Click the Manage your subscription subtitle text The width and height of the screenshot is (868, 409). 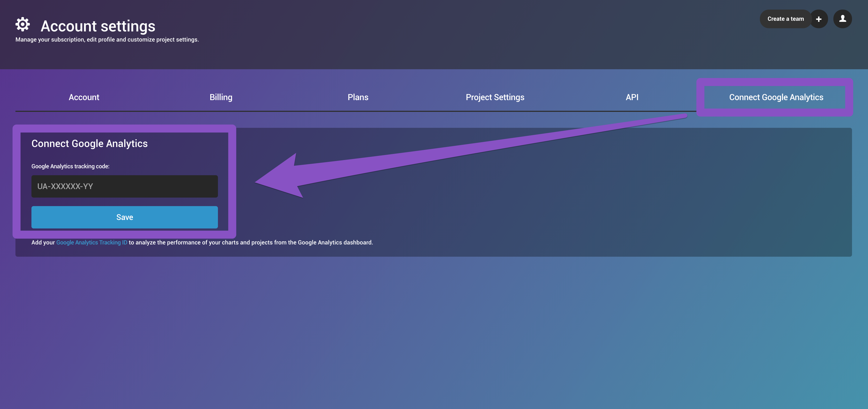(x=107, y=40)
